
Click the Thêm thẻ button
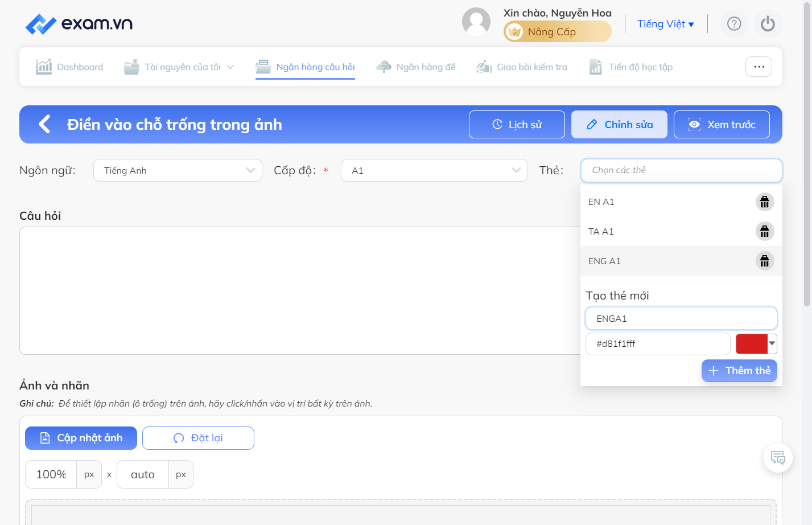click(739, 371)
